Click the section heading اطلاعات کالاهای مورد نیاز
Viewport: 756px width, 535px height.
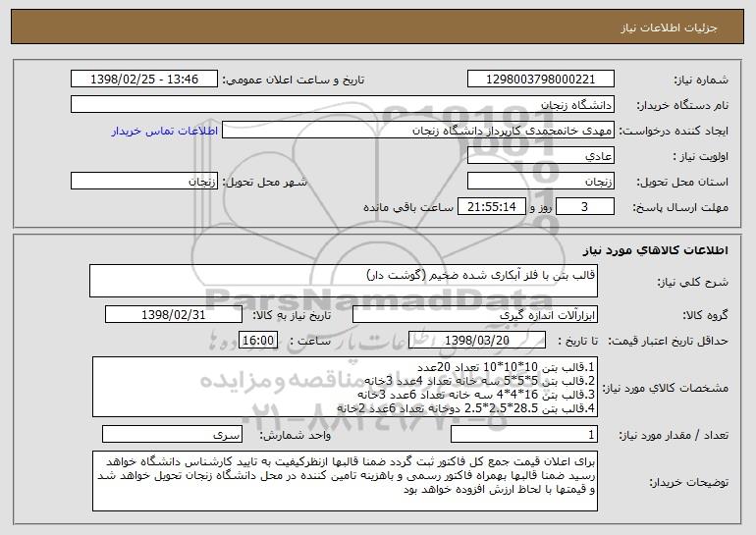click(655, 250)
